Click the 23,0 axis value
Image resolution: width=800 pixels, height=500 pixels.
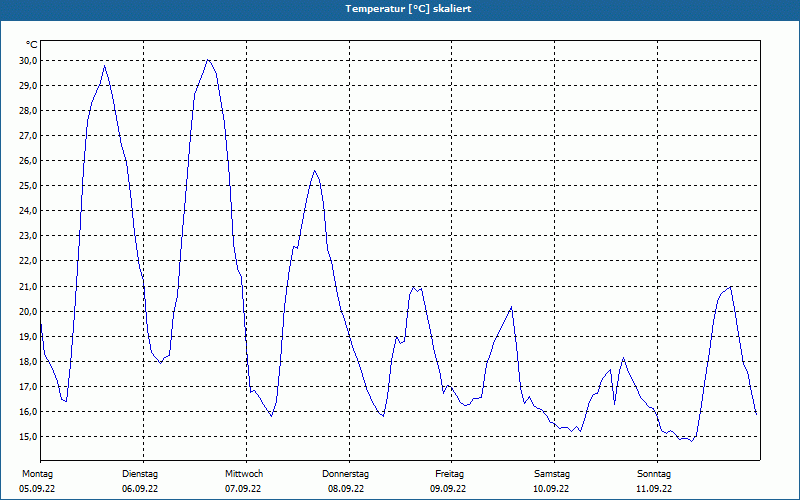click(x=28, y=236)
